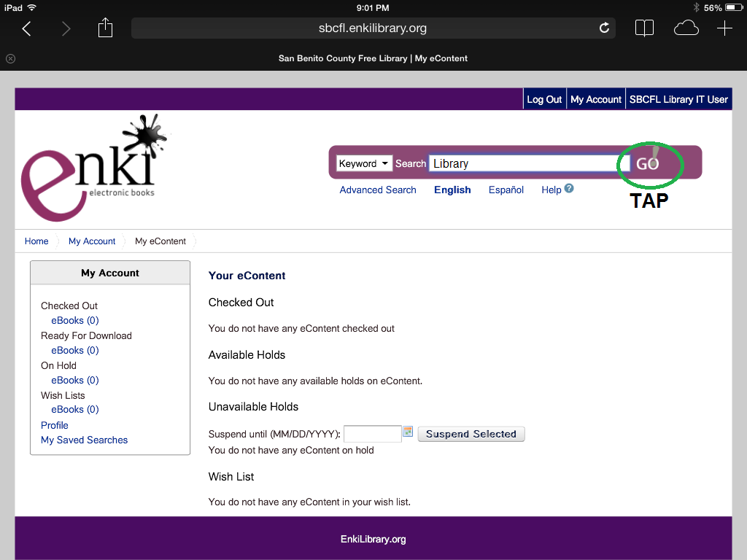Screen dimensions: 747x560
Task: Go to Home in the breadcrumb
Action: click(x=36, y=241)
